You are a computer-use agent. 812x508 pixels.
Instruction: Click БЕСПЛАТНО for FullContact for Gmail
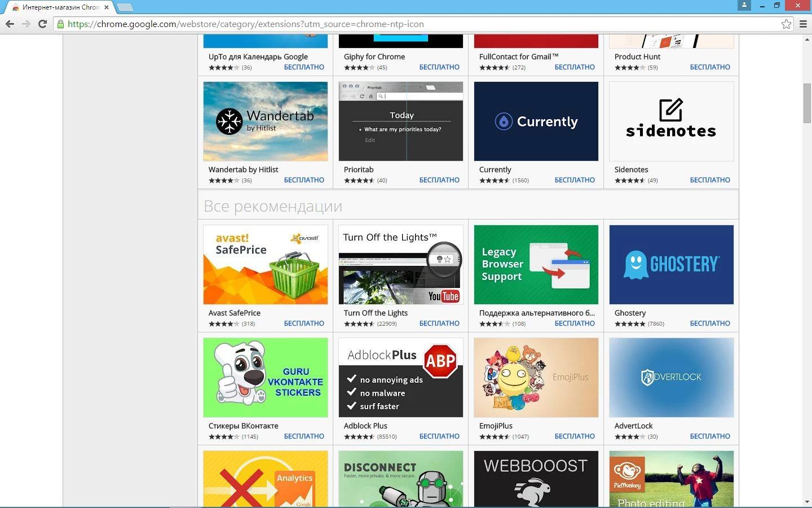(x=575, y=67)
